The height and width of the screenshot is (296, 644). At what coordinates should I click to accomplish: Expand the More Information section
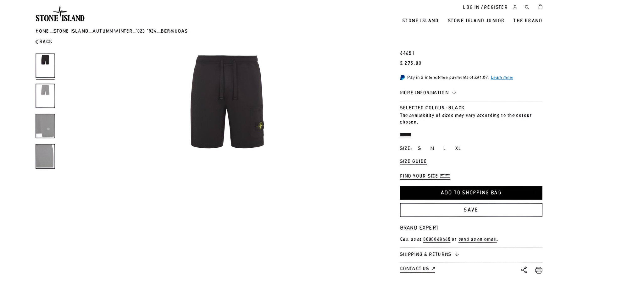coord(428,92)
